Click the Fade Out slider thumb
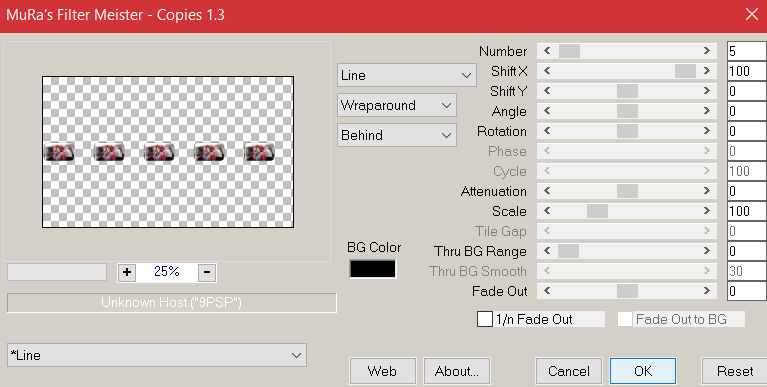Image resolution: width=767 pixels, height=387 pixels. click(627, 291)
